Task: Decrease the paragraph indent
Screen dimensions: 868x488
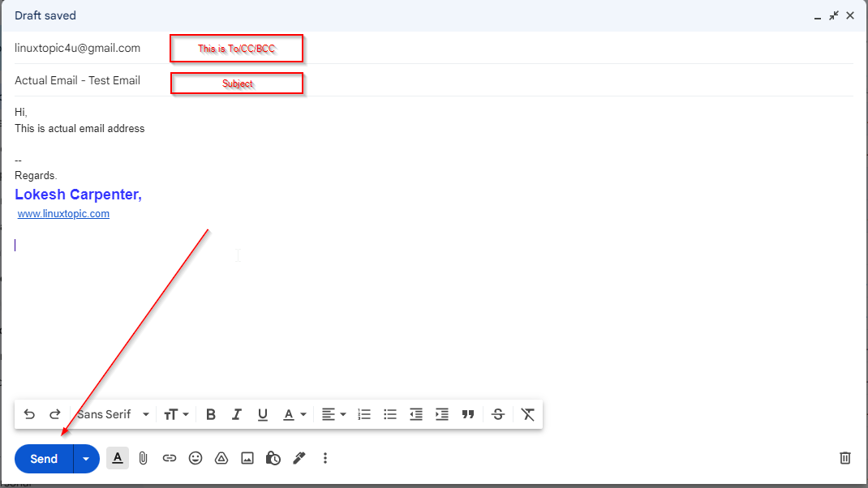Action: (x=415, y=414)
